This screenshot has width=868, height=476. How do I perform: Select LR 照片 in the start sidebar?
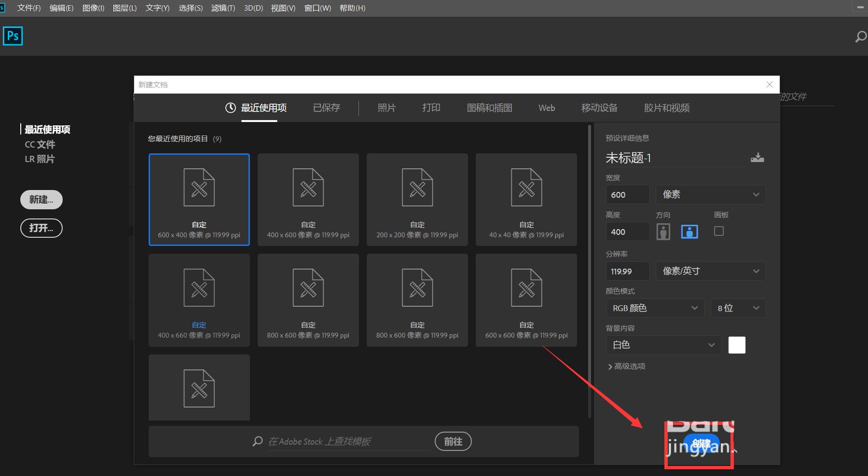tap(40, 159)
